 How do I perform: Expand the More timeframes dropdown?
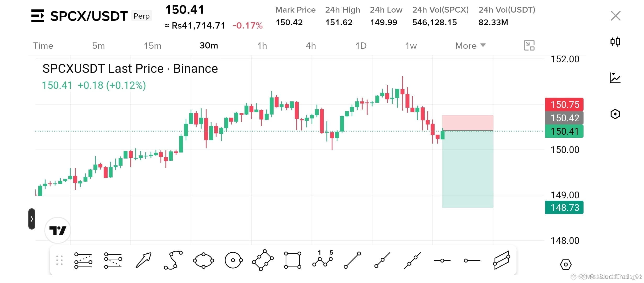coord(470,46)
